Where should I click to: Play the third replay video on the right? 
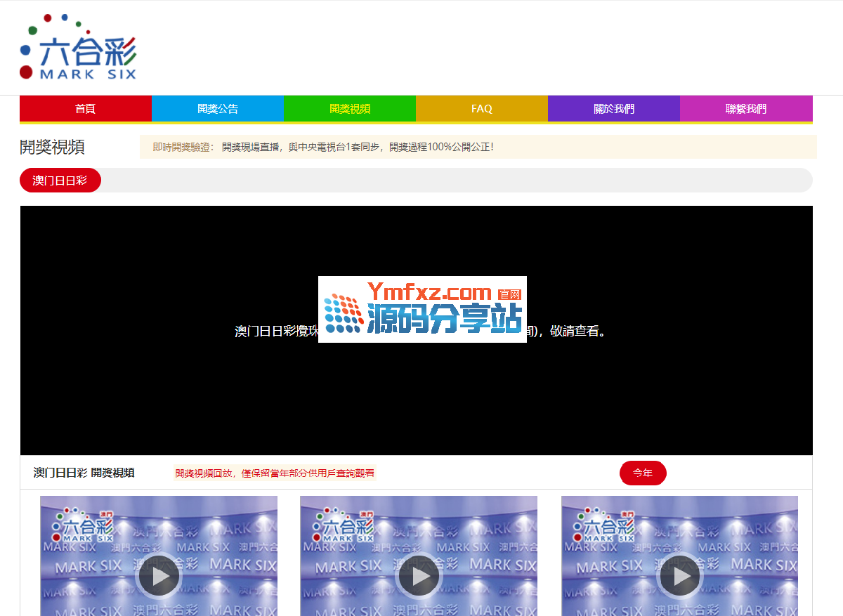tap(679, 576)
